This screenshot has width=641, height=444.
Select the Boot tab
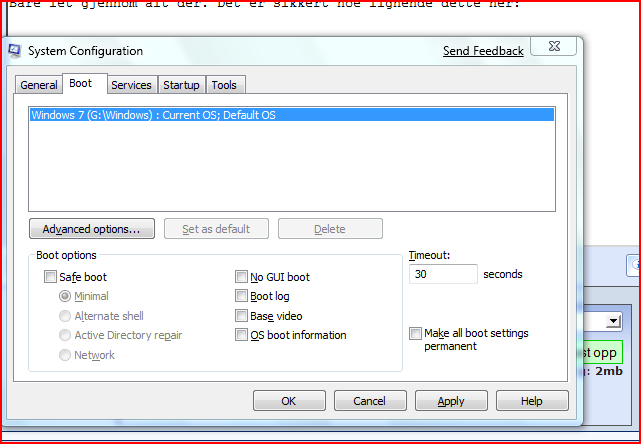coord(85,83)
